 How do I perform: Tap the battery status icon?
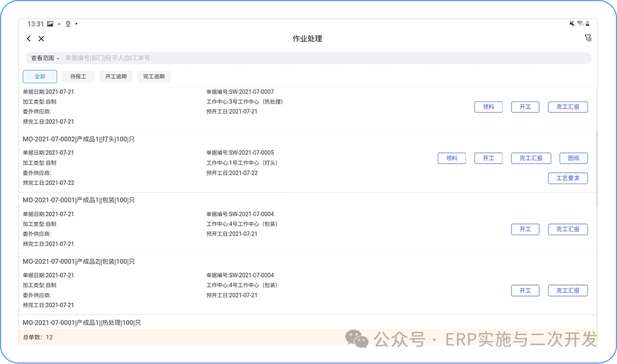(x=589, y=23)
